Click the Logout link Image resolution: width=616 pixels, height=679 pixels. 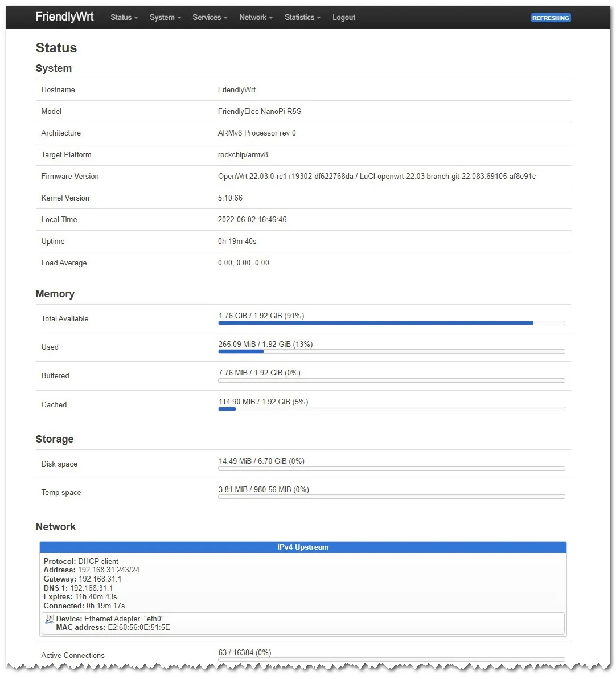(344, 18)
